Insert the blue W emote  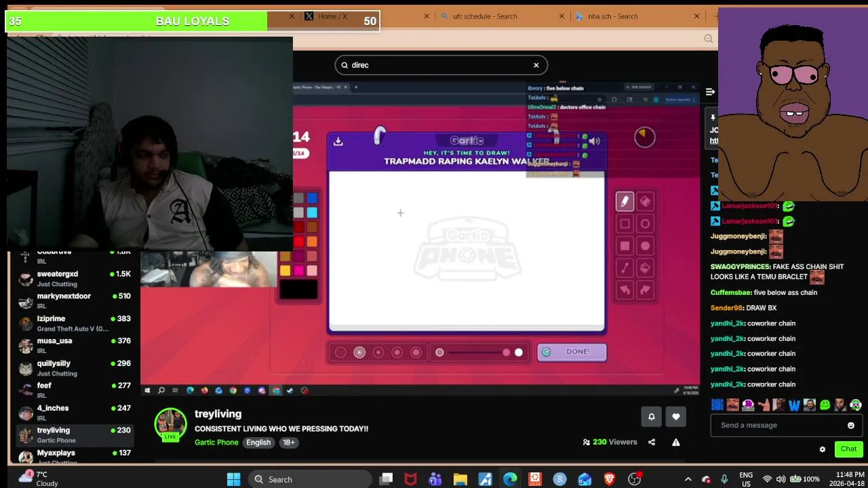794,405
